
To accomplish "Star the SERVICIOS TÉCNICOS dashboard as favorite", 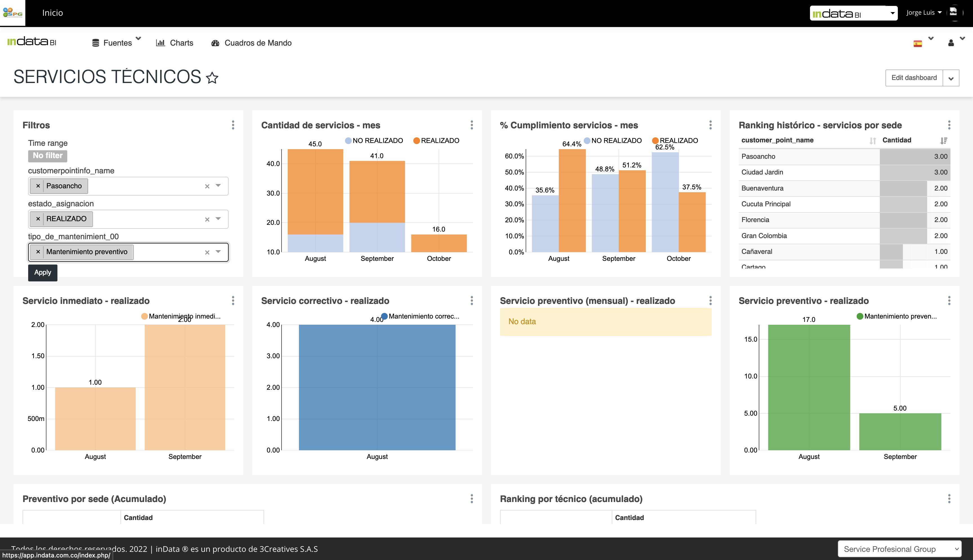I will tap(212, 78).
